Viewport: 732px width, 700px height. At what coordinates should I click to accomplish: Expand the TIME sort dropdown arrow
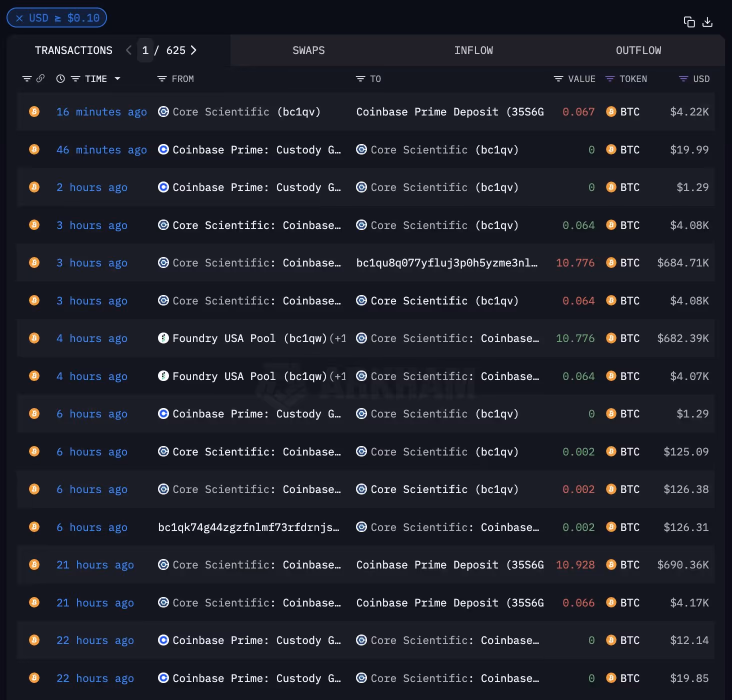coord(117,78)
